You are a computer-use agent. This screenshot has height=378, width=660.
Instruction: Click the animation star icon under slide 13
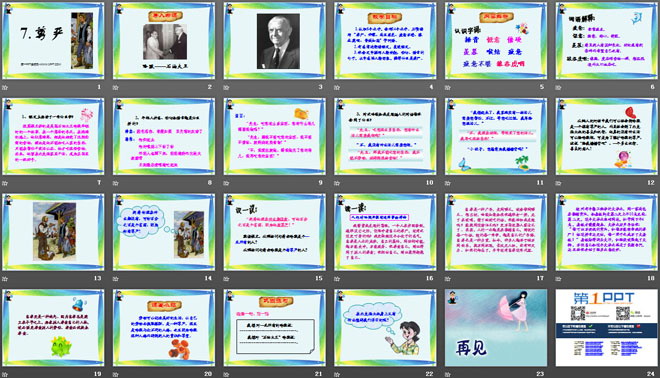coord(5,279)
